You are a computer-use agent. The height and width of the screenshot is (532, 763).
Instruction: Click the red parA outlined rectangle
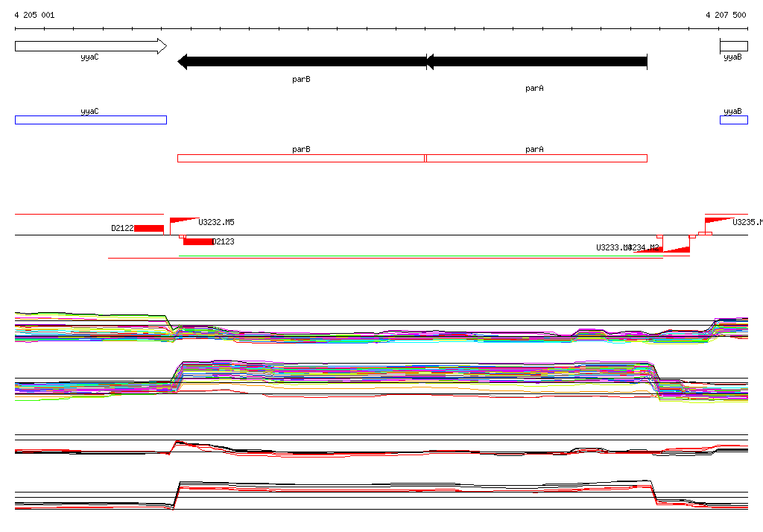536,158
